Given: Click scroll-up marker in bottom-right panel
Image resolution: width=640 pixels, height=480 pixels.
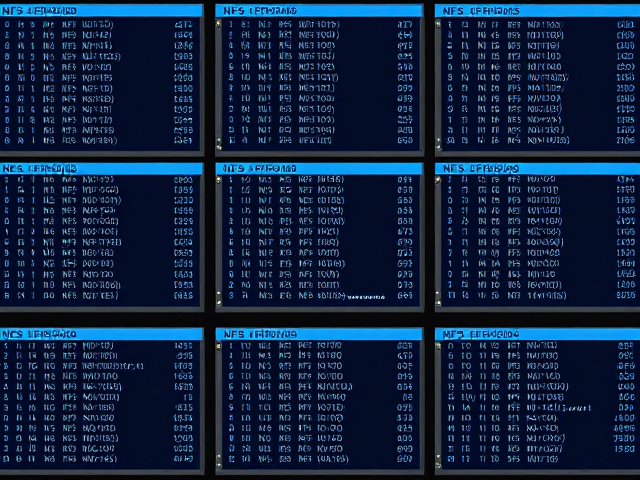Looking at the screenshot, I should [438, 346].
